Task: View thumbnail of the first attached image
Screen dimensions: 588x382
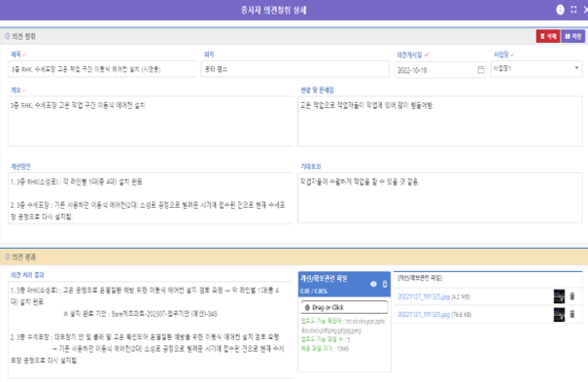Action: click(x=559, y=296)
